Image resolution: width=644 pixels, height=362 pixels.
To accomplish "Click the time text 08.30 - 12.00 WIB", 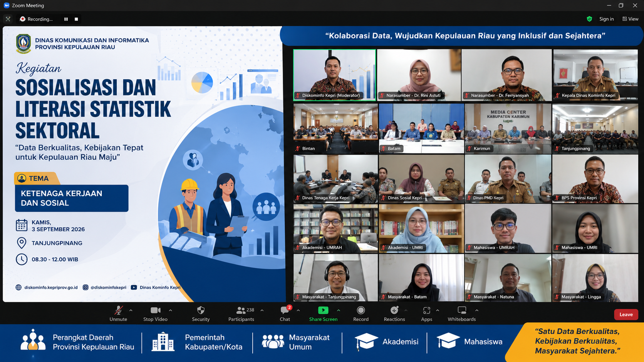I will [55, 259].
